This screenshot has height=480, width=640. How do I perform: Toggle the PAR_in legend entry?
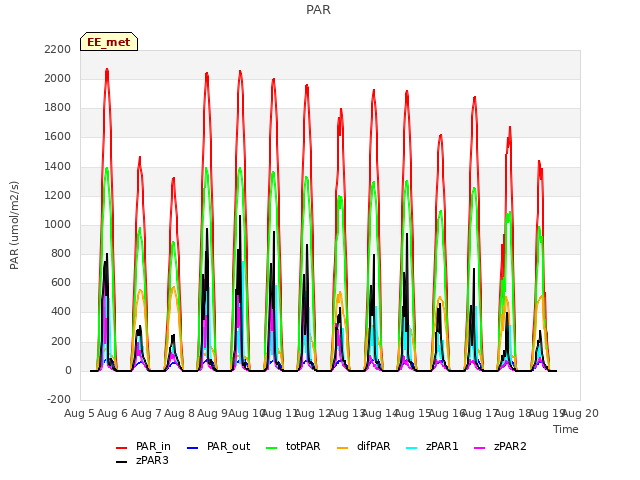(x=143, y=447)
